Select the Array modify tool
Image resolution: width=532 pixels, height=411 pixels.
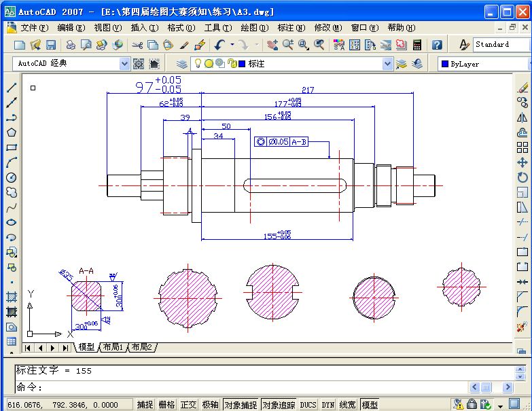tap(522, 147)
